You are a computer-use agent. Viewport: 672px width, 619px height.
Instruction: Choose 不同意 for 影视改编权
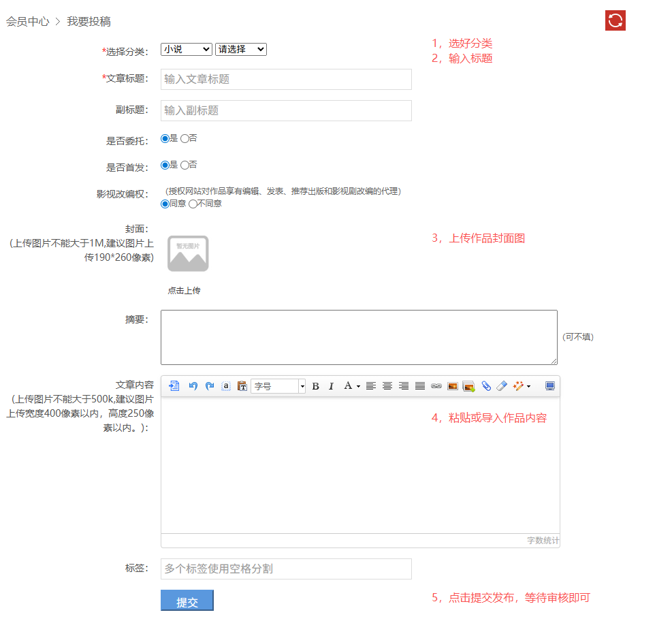(193, 204)
